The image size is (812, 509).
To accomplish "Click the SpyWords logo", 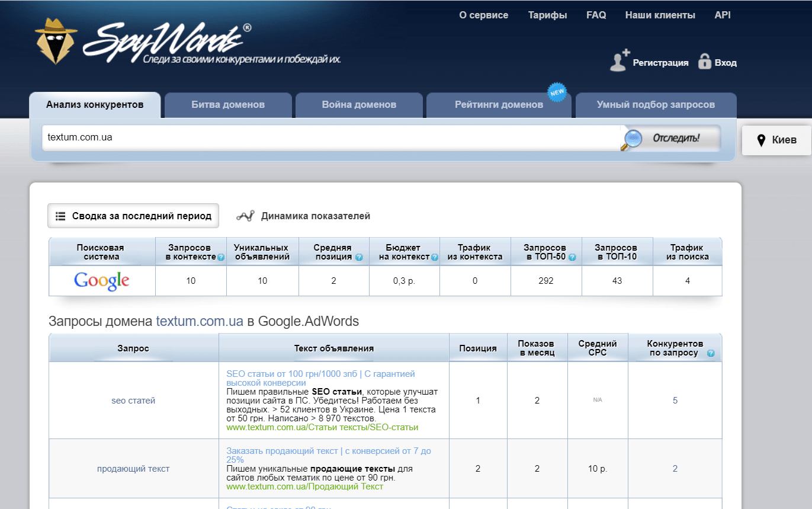I will [187, 42].
